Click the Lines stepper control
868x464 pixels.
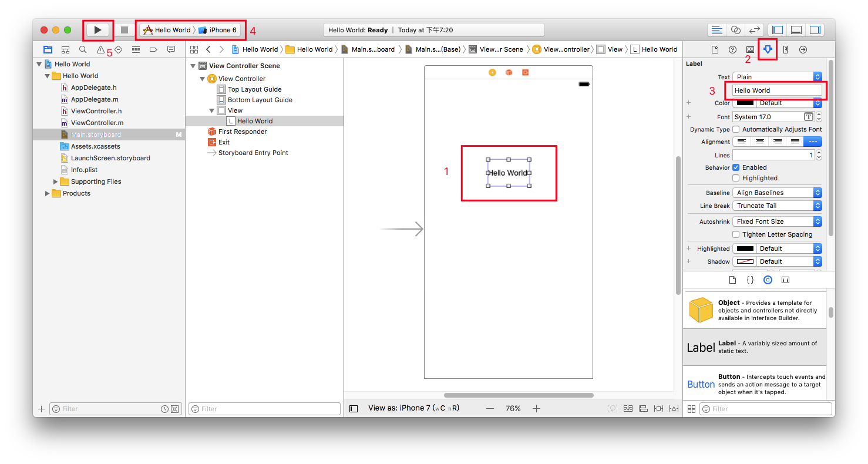pyautogui.click(x=819, y=155)
